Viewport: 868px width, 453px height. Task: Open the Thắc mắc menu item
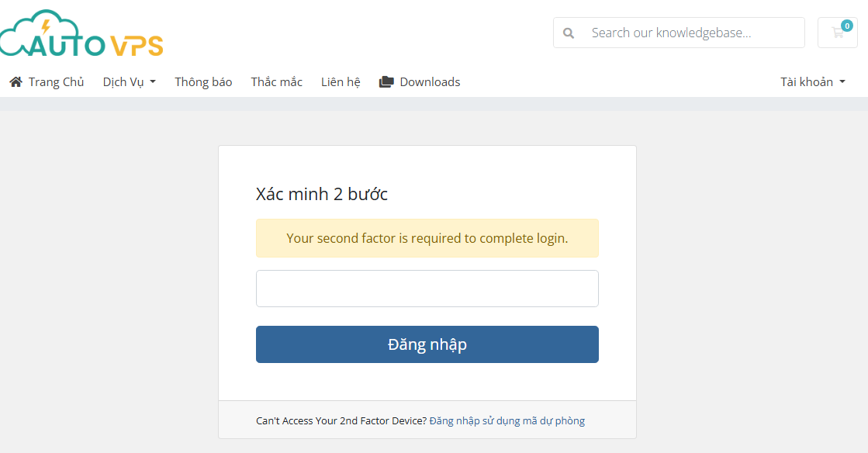(x=276, y=82)
